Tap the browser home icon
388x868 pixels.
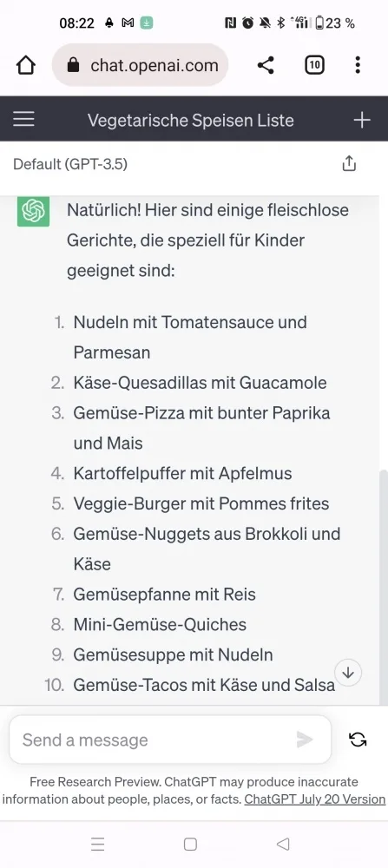25,65
